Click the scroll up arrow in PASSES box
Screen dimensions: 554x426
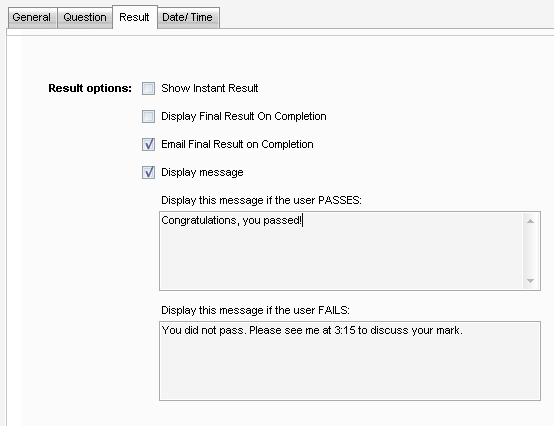pos(530,221)
